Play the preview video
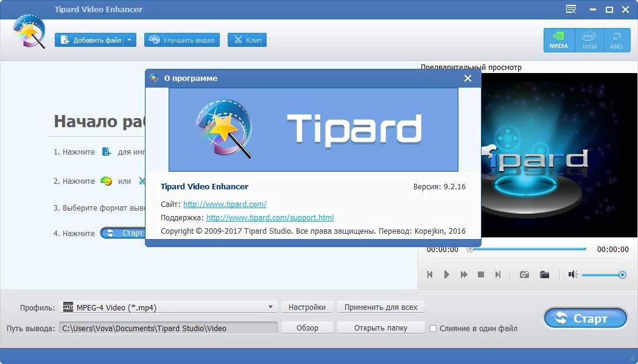Image resolution: width=638 pixels, height=364 pixels. point(447,275)
